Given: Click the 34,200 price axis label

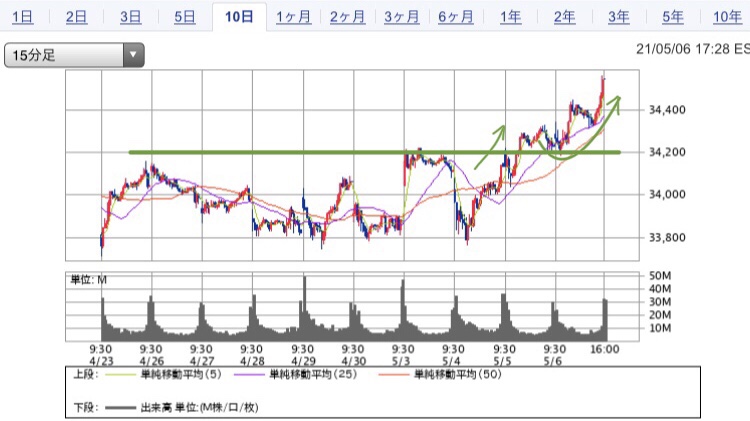Looking at the screenshot, I should 667,152.
